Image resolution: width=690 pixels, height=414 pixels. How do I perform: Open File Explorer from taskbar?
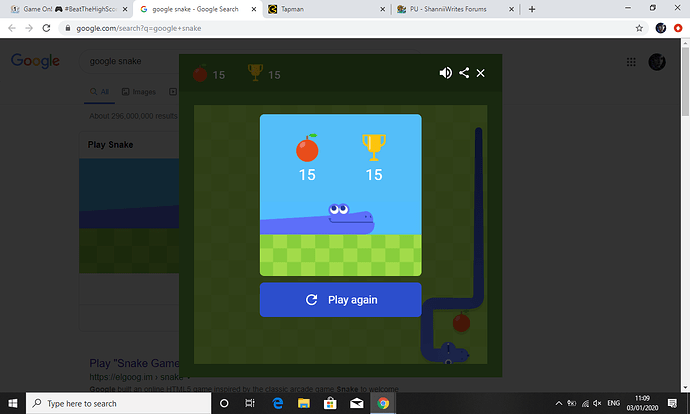coord(304,403)
